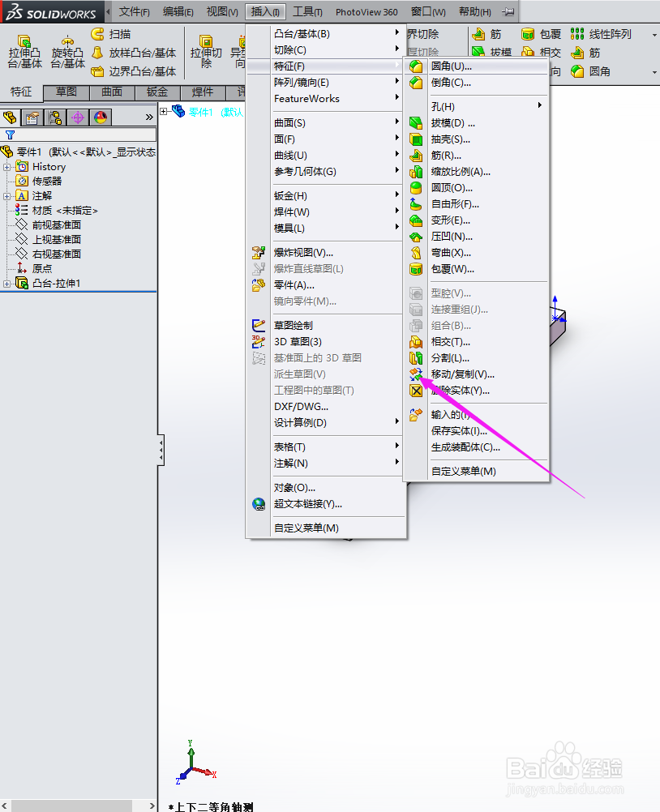Choose 倒角(C)... chamfer entry
The width and height of the screenshot is (660, 812).
point(476,83)
